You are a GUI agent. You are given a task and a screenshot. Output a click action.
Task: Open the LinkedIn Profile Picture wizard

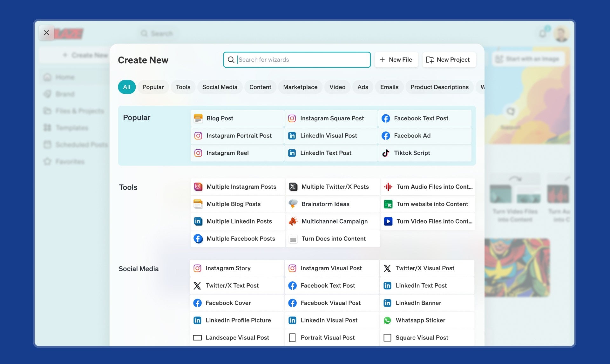click(x=237, y=320)
